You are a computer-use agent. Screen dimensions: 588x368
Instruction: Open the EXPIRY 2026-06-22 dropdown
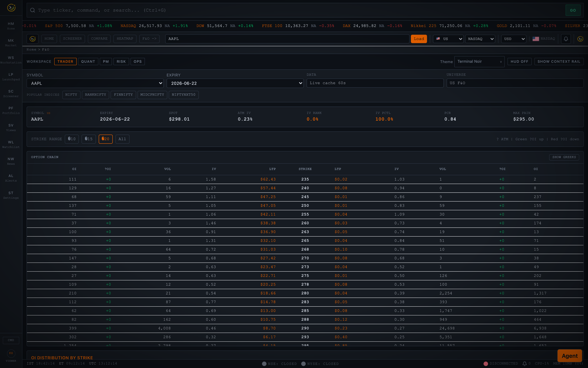(x=235, y=83)
